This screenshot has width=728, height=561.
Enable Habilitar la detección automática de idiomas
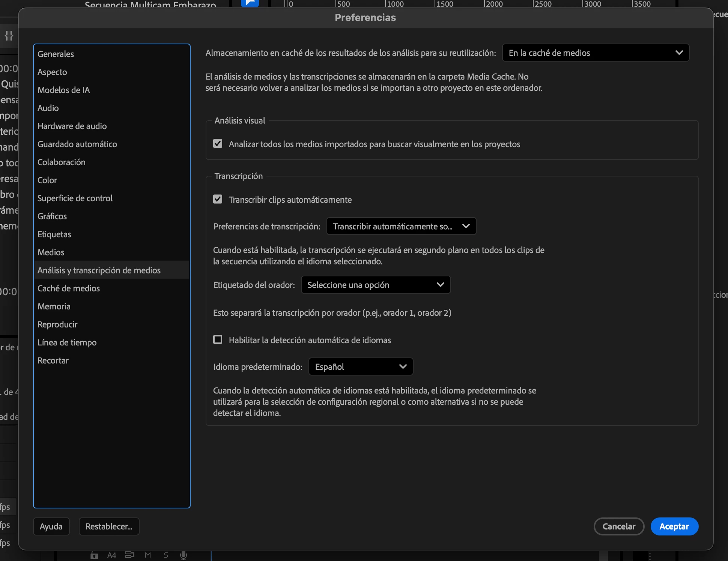click(218, 340)
